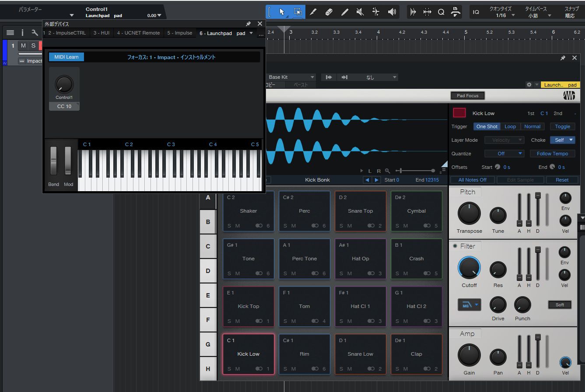The height and width of the screenshot is (392, 585).
Task: Activate the Mute tool icon
Action: 360,12
